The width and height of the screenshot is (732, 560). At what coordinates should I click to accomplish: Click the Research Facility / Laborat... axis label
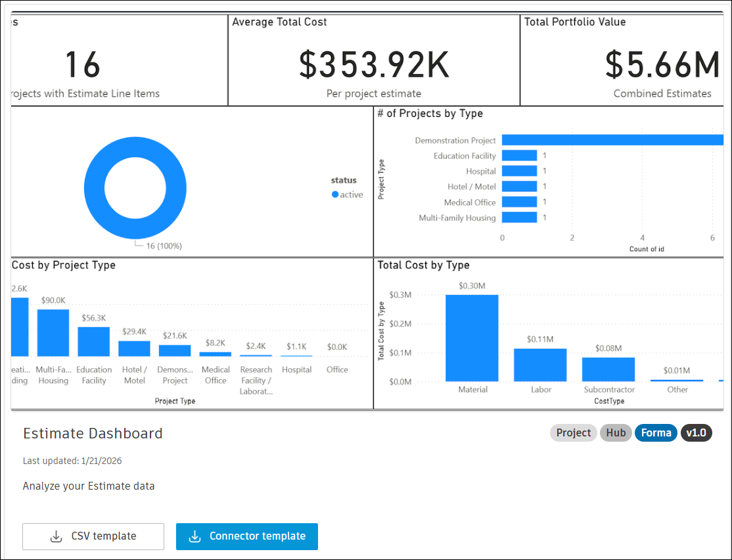point(256,380)
